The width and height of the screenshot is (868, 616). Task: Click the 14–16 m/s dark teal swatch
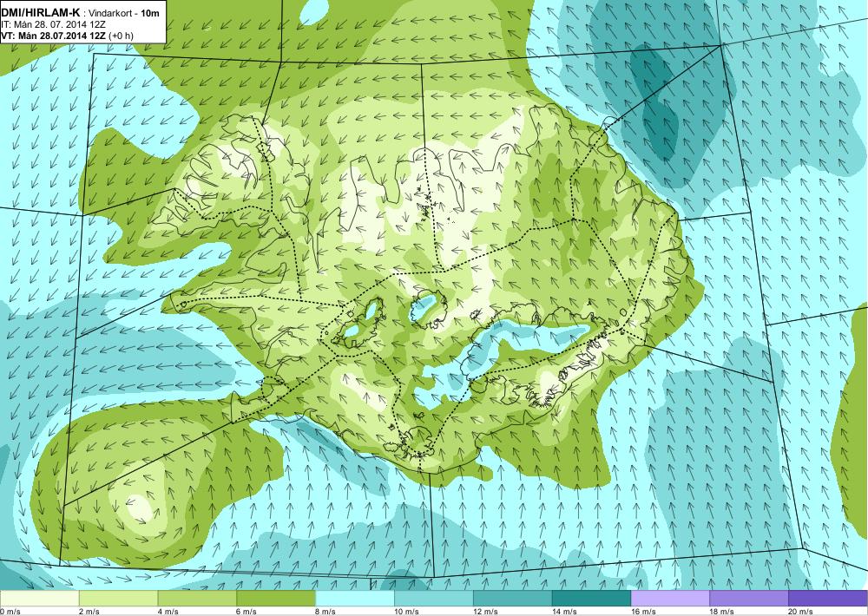pos(592,599)
